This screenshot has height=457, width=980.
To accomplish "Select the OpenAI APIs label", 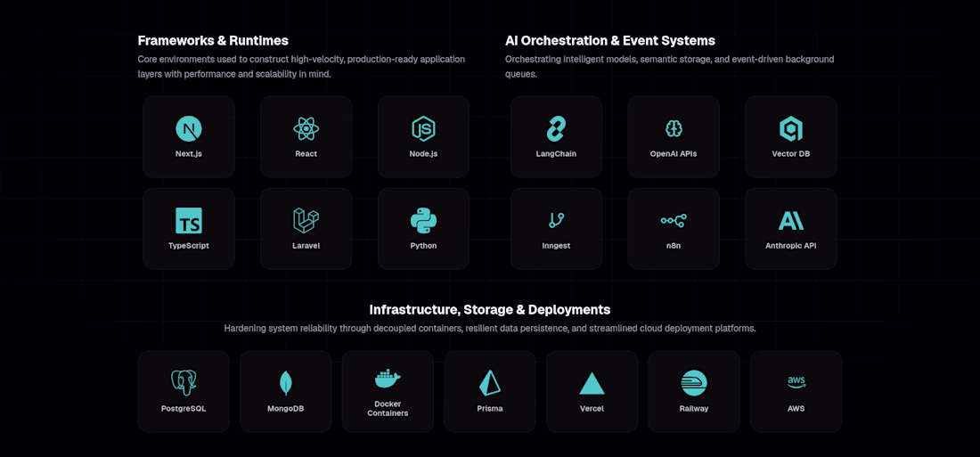I will [x=674, y=154].
